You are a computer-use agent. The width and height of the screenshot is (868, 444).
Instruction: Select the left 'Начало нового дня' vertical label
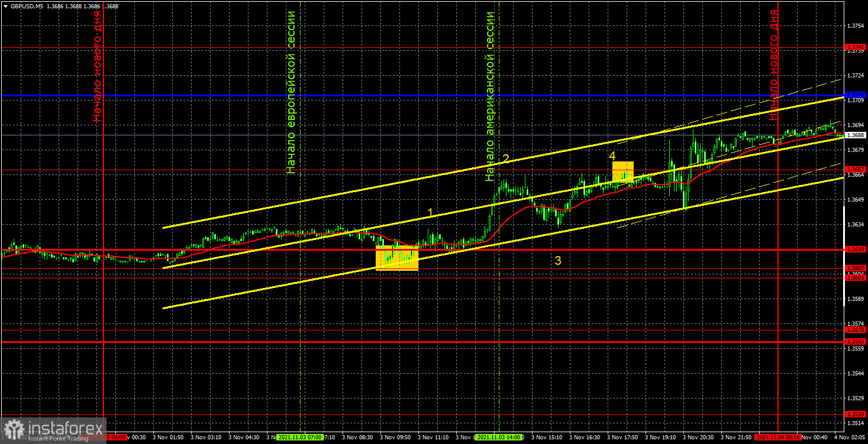pos(97,66)
